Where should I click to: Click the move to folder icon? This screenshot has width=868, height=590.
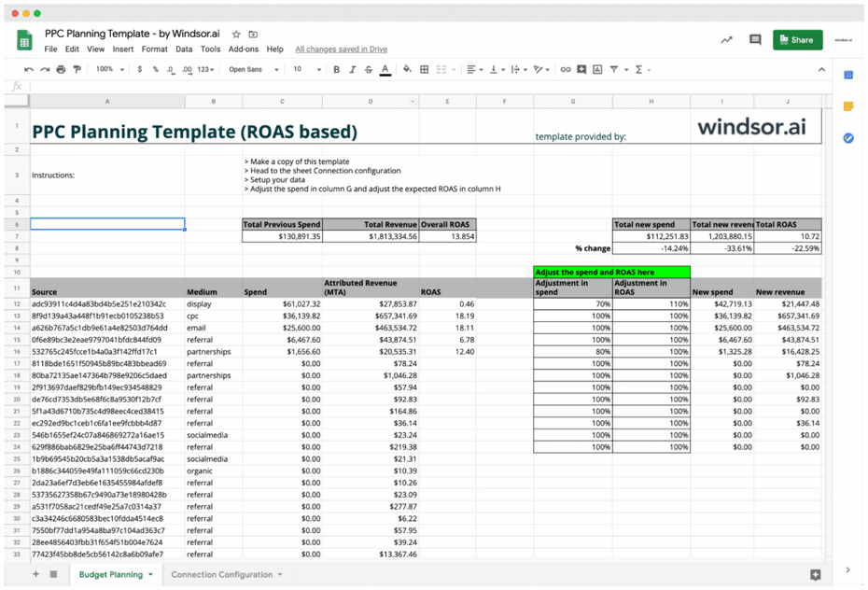[253, 34]
